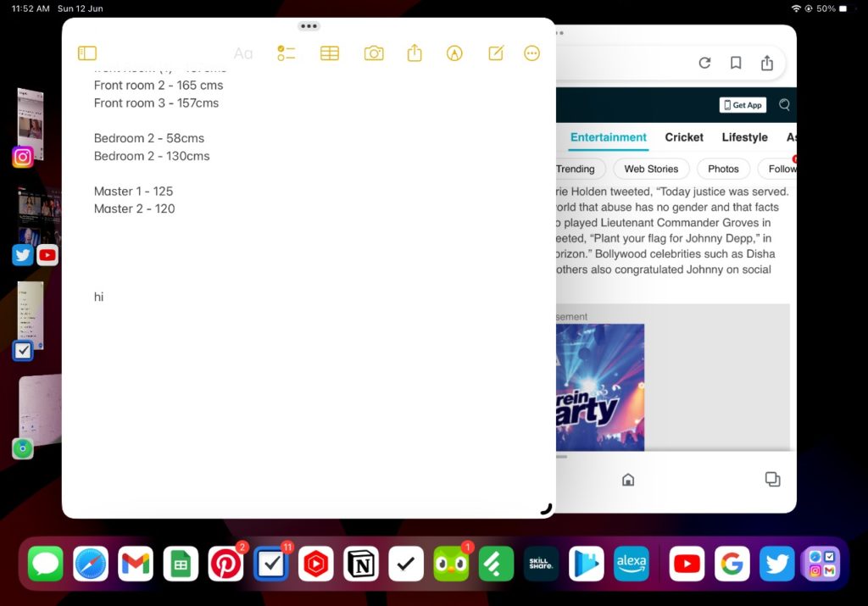
Task: Go to the browser home page icon
Action: (x=628, y=480)
